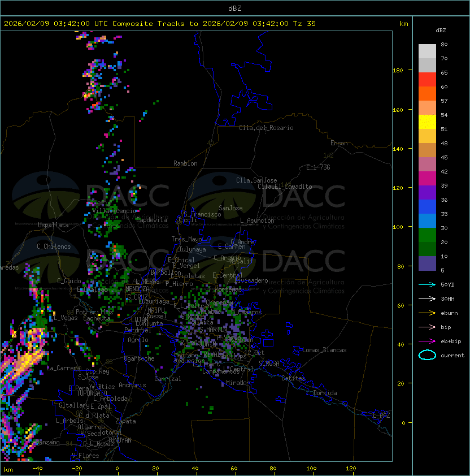Pick the purple 39 dBZ swatch
Viewport: 470px width, 476px height.
[427, 192]
